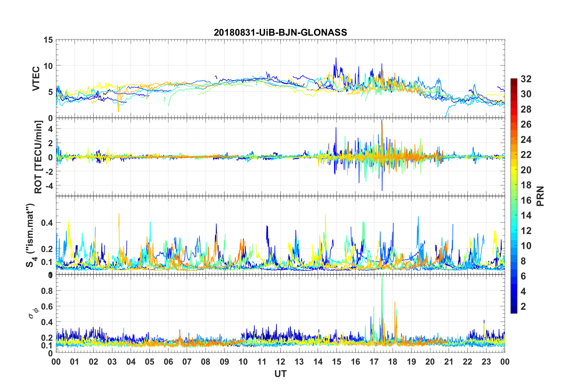Click the plot title 20180831-UiB-BJN-GLONASS
The height and width of the screenshot is (392, 561).
280,32
